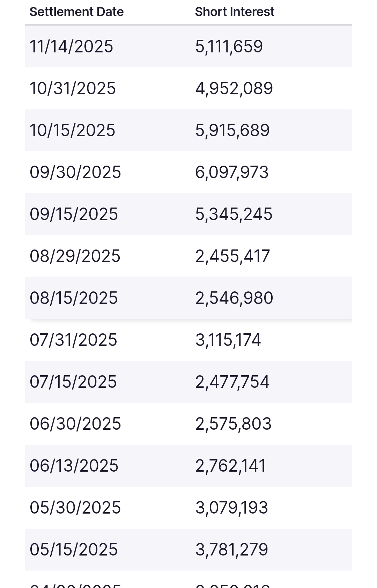Image resolution: width=377 pixels, height=588 pixels.
Task: Click the Short Interest column header
Action: click(x=235, y=12)
